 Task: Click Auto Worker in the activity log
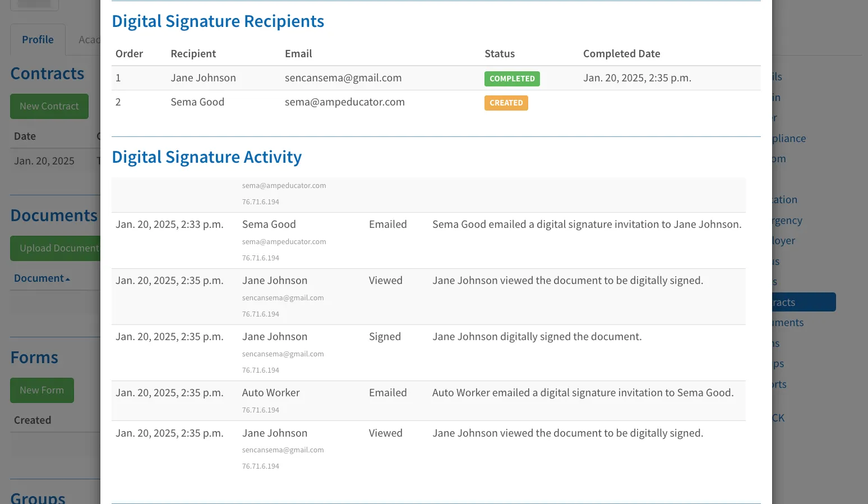(x=271, y=393)
